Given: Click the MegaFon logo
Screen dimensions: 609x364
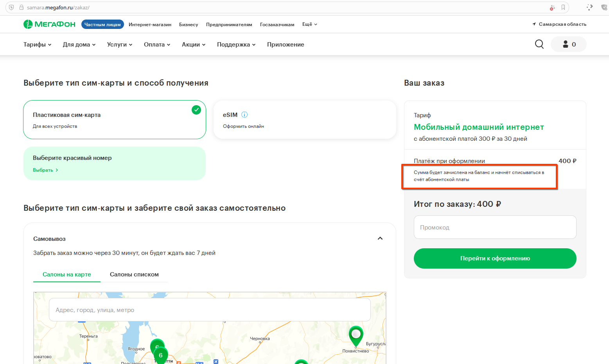Looking at the screenshot, I should tap(49, 24).
